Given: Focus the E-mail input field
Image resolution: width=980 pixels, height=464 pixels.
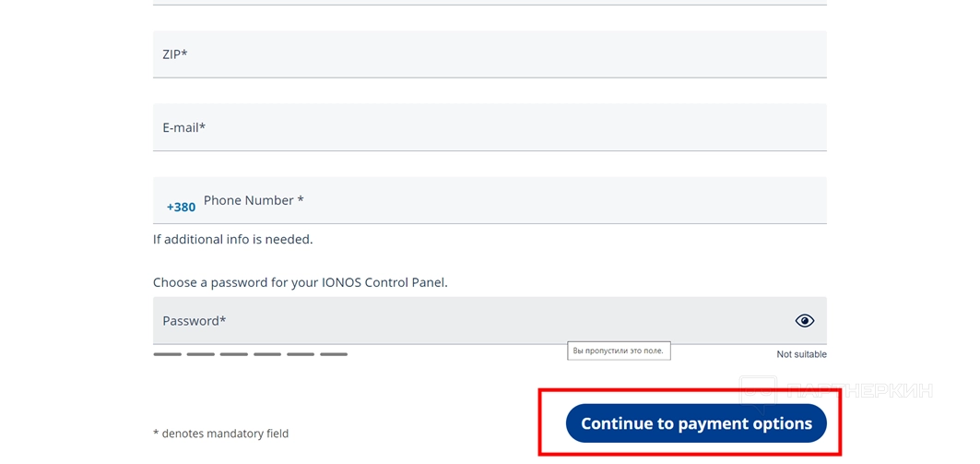Looking at the screenshot, I should pos(489,127).
